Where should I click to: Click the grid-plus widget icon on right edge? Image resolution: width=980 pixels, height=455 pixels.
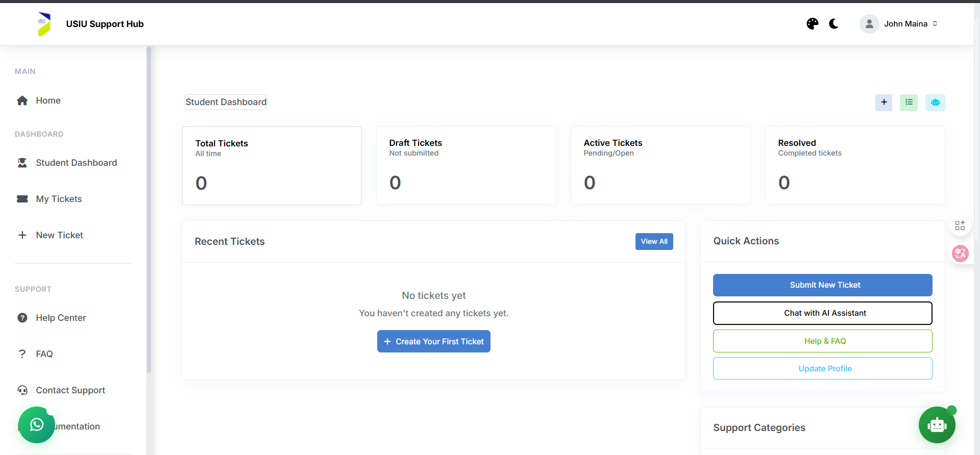pyautogui.click(x=960, y=225)
